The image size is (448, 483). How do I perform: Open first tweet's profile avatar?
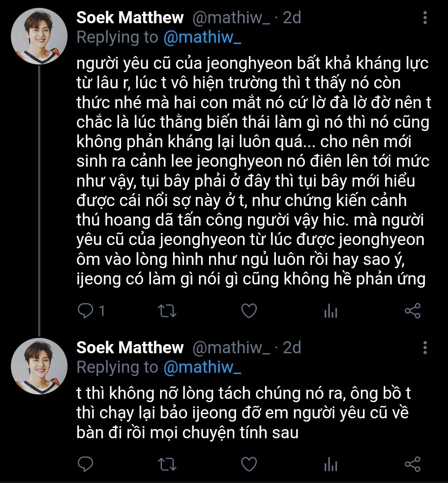[x=39, y=36]
